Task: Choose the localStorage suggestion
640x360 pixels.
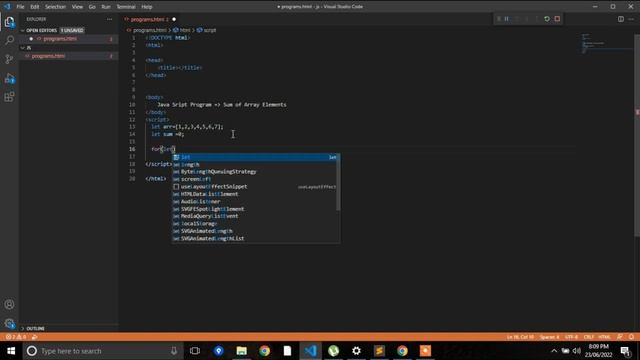Action: [x=255, y=224]
